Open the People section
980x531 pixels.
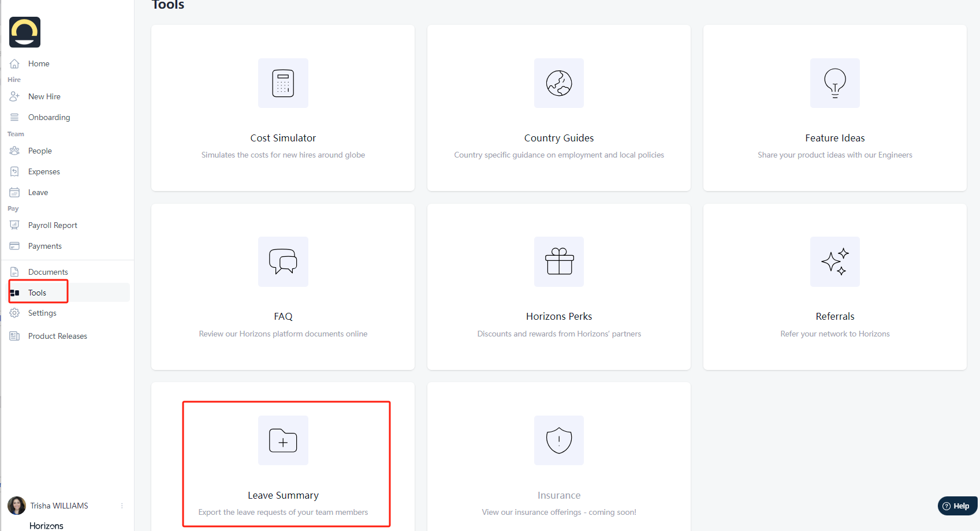[40, 151]
